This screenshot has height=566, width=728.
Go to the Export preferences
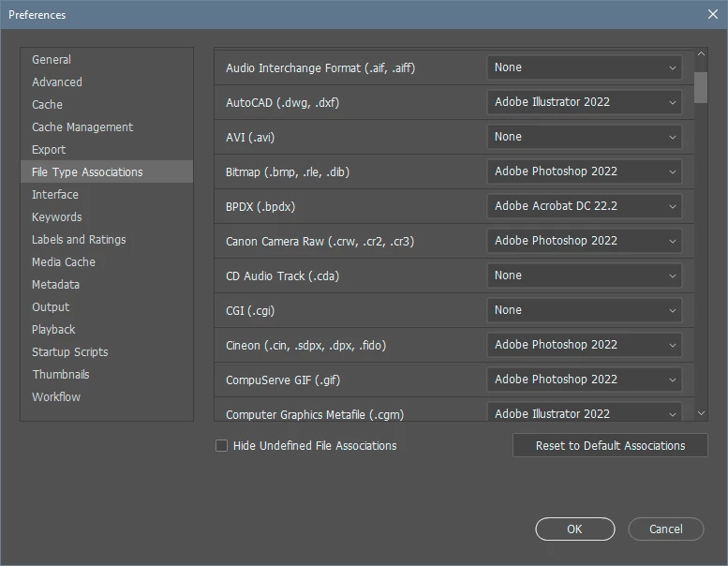(x=106, y=150)
